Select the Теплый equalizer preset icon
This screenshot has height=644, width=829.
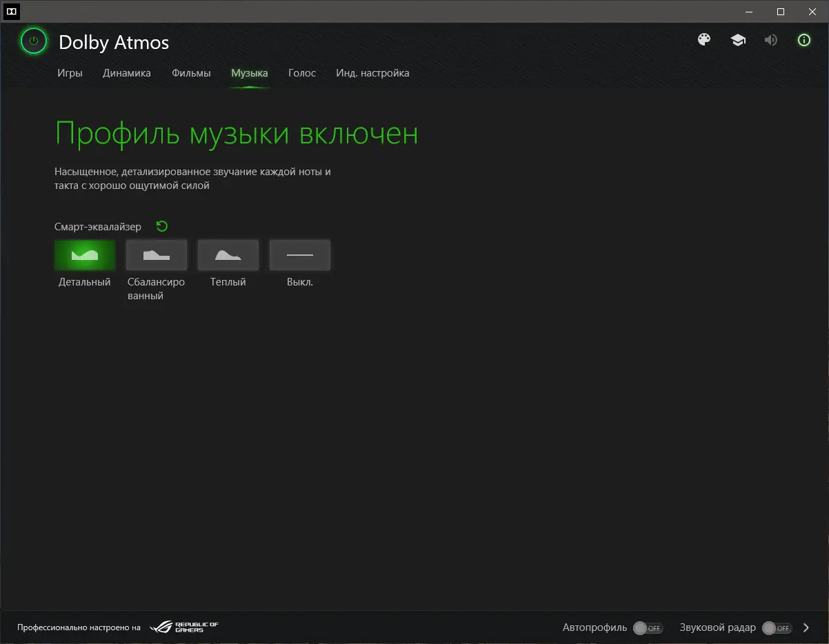pos(228,254)
